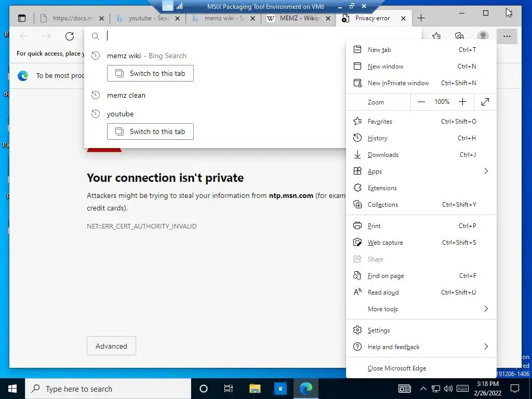Click the back arrow in Edge toolbar

(x=24, y=36)
